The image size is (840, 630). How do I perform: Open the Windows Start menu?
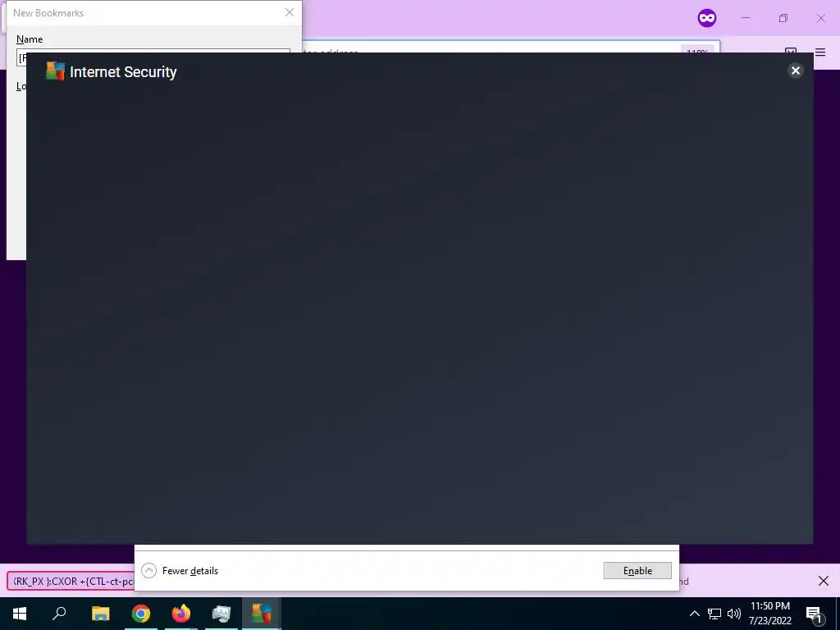coord(20,614)
